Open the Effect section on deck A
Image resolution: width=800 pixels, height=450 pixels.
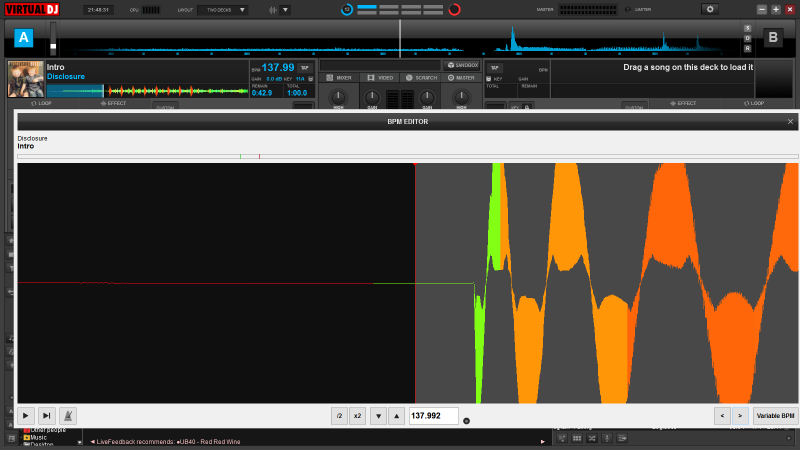coord(113,103)
